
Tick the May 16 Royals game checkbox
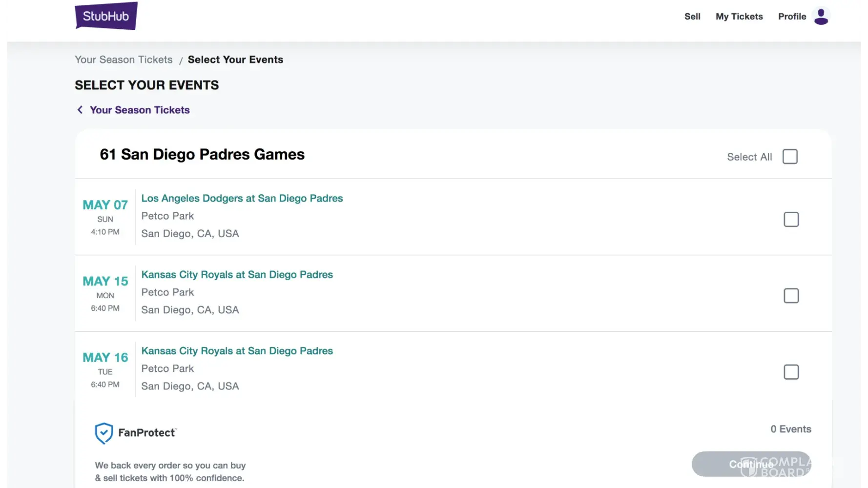click(791, 372)
